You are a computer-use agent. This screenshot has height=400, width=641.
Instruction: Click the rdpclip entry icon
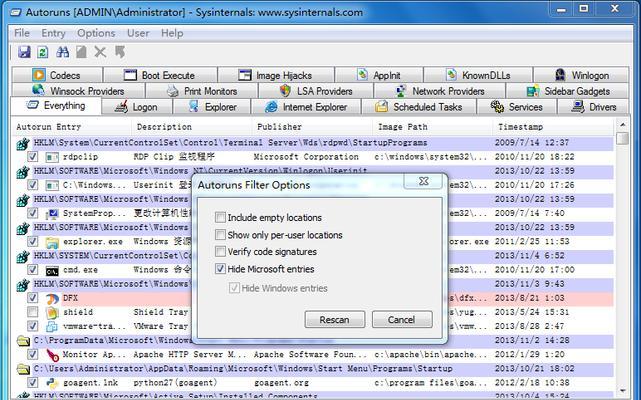tap(52, 157)
